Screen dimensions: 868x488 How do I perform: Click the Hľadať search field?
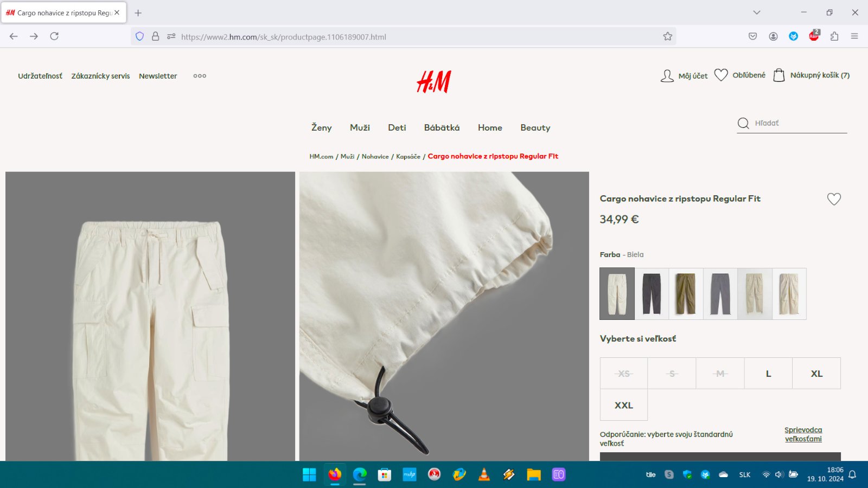point(797,123)
